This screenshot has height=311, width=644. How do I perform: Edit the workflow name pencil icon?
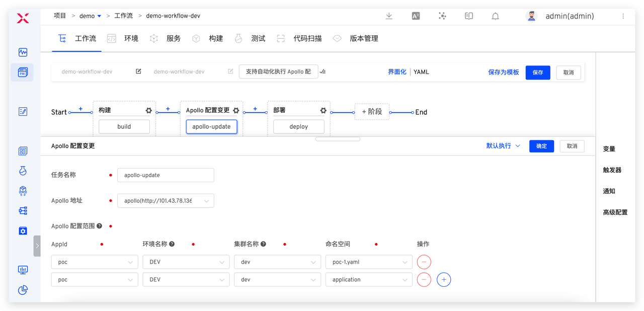pyautogui.click(x=138, y=71)
